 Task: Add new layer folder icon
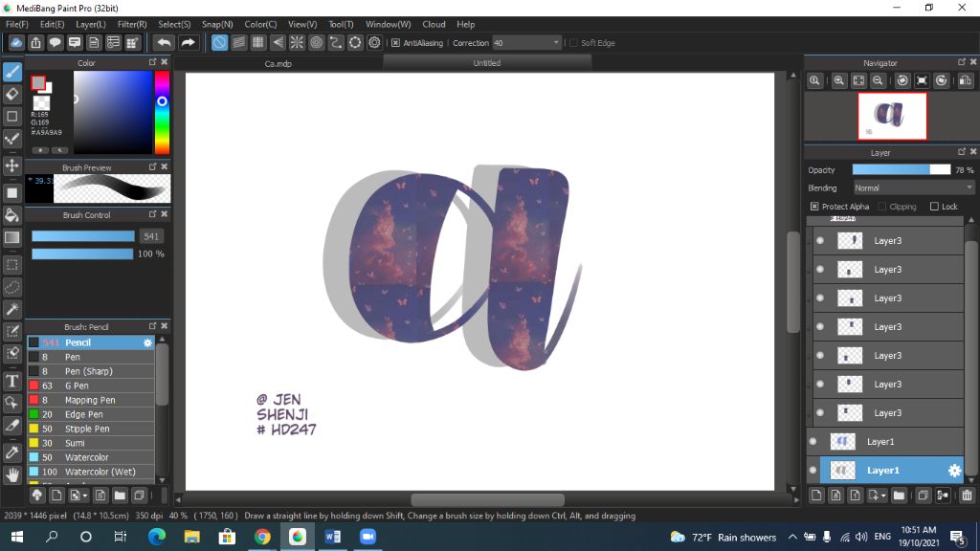(899, 496)
